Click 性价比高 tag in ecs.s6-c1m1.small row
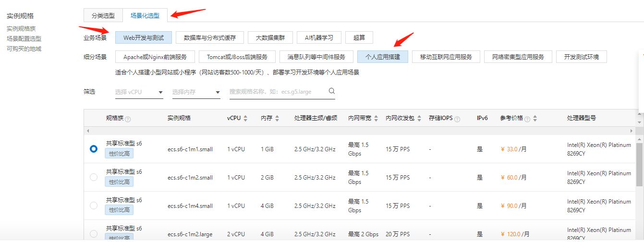Image resolution: width=644 pixels, height=242 pixels. (x=120, y=154)
